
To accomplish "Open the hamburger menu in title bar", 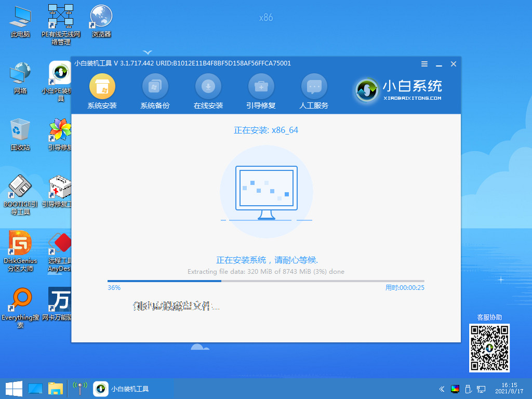I will tap(424, 63).
